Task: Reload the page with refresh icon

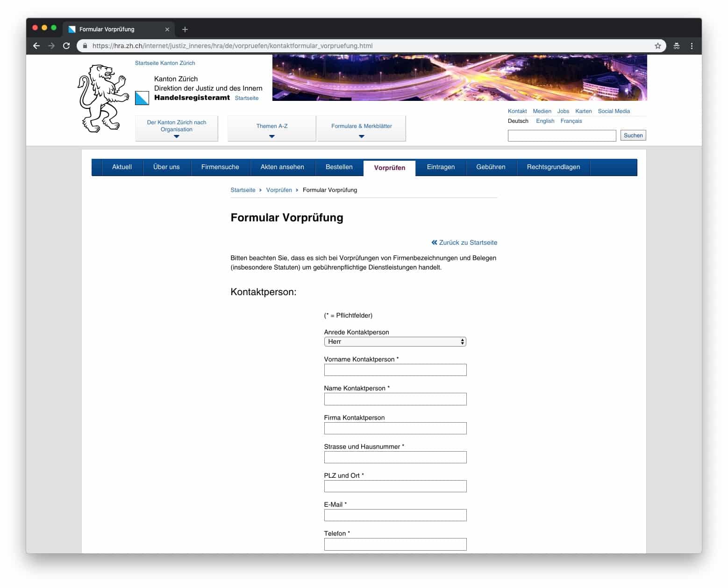Action: [66, 46]
